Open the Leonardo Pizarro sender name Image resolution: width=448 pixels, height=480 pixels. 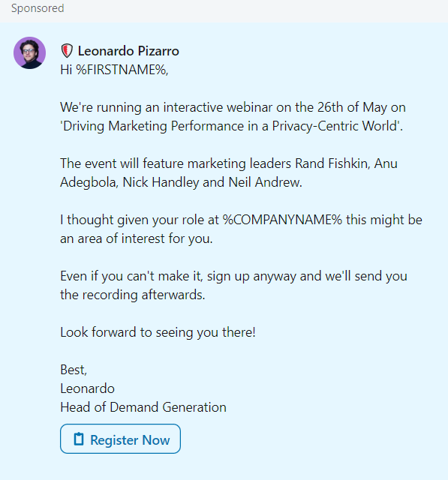coord(128,51)
